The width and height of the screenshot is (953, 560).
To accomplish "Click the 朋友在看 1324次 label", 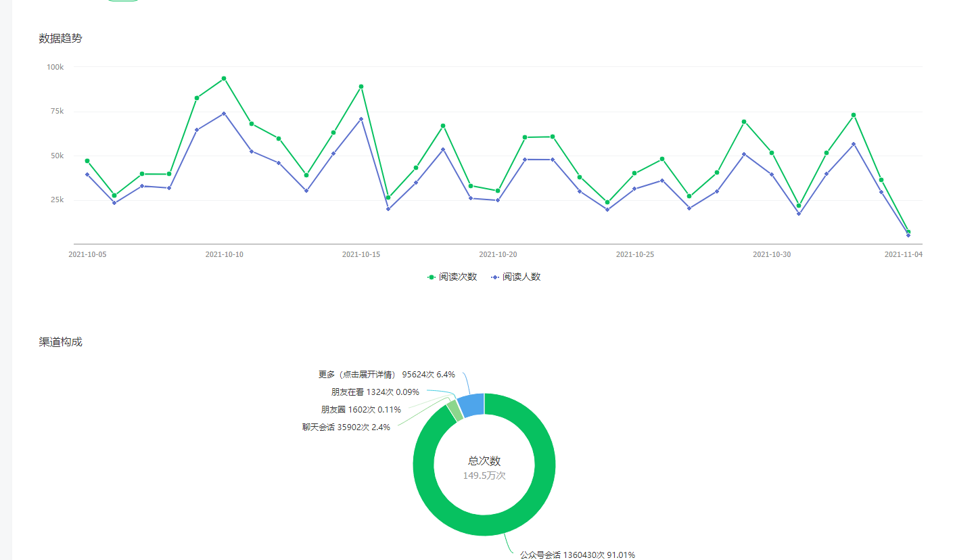I will pos(375,392).
